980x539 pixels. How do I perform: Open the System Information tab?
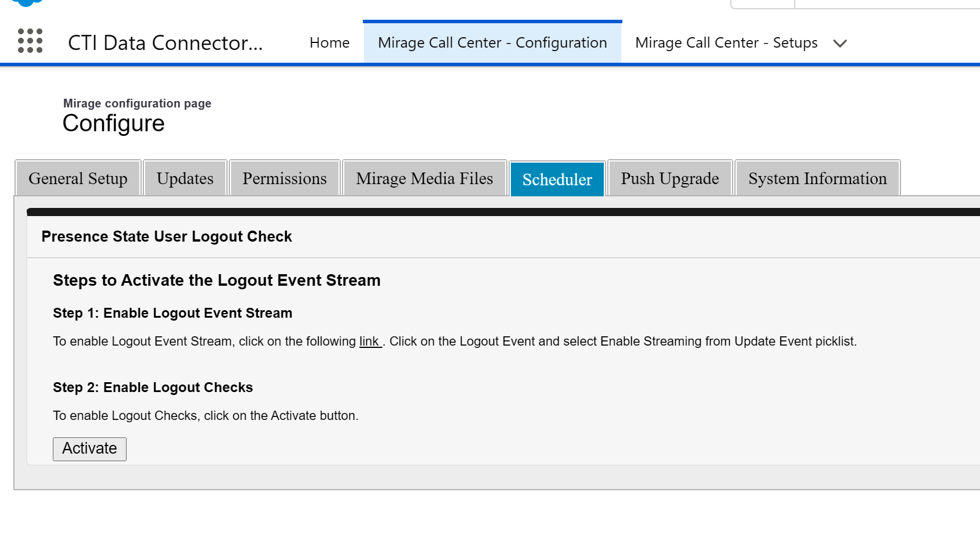pyautogui.click(x=817, y=178)
